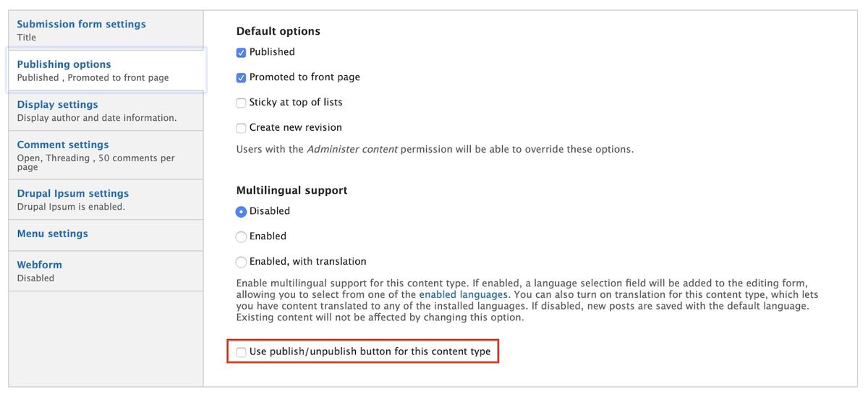Choose the Enabled multilingual support radio button
868x397 pixels.
(x=242, y=236)
